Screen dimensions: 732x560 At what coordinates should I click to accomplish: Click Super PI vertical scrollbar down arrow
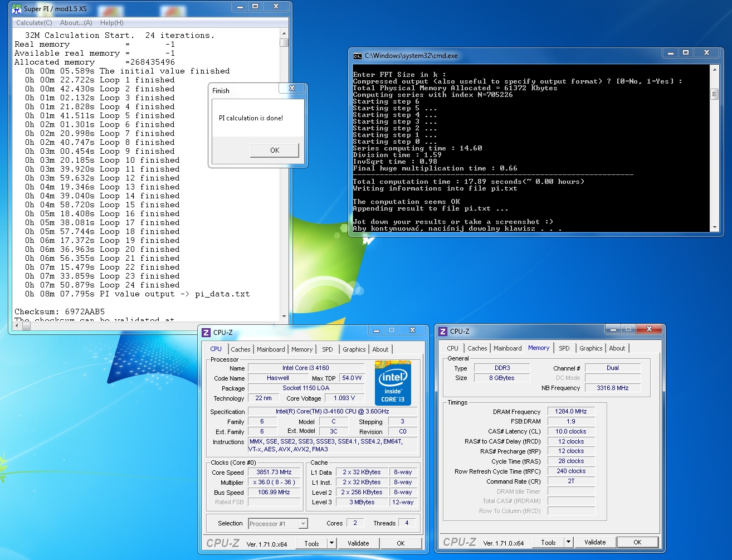pyautogui.click(x=284, y=316)
